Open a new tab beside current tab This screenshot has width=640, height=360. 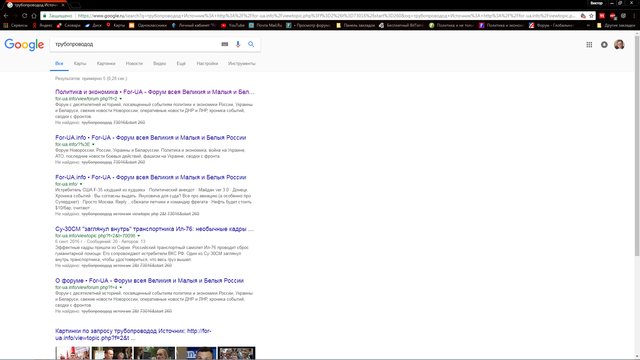click(x=76, y=5)
